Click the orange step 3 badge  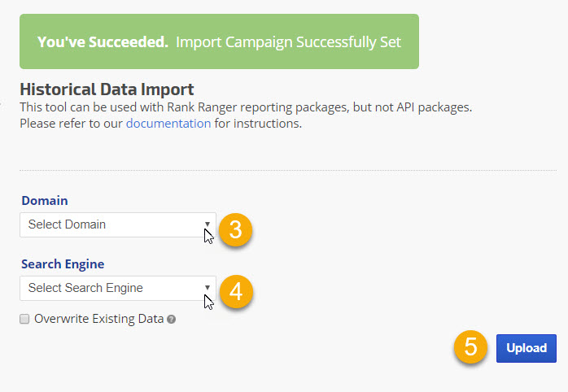tap(236, 229)
